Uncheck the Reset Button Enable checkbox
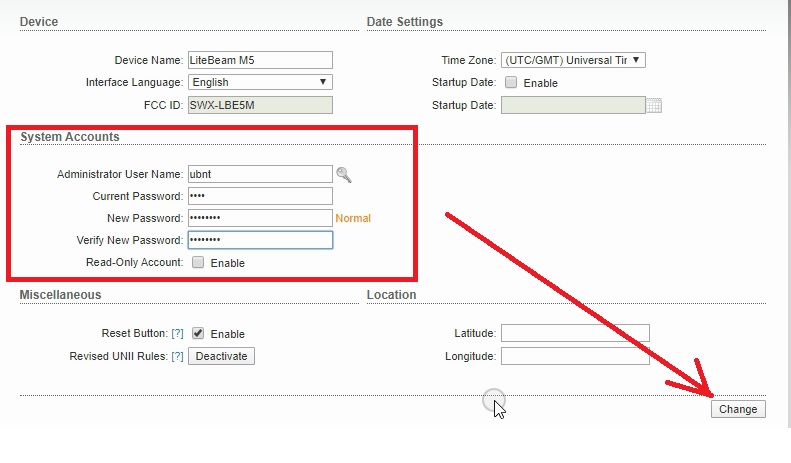 (x=198, y=333)
